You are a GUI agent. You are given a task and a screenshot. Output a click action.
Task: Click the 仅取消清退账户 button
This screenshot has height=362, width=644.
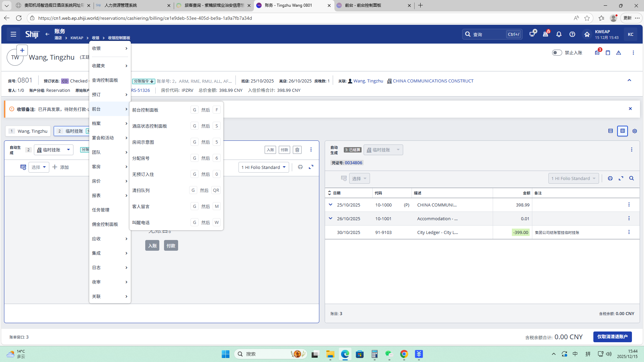pyautogui.click(x=612, y=337)
